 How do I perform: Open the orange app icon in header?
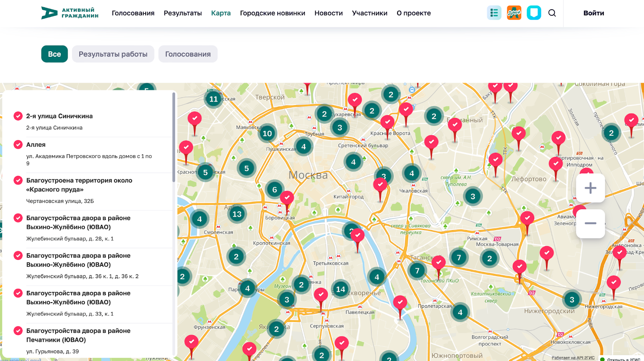click(514, 13)
